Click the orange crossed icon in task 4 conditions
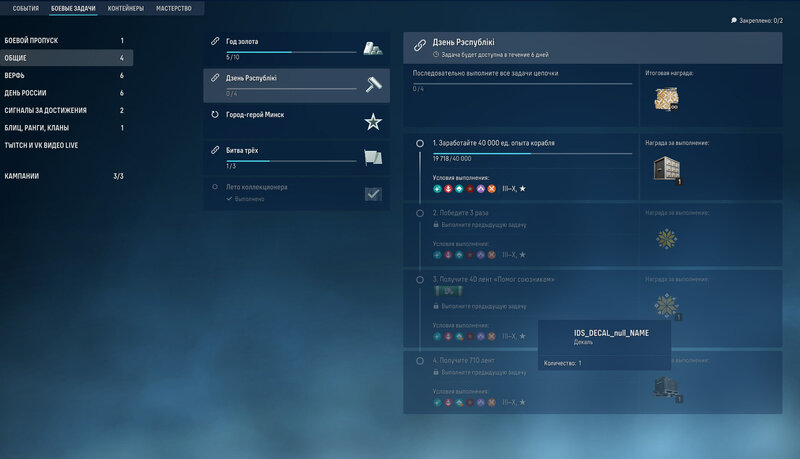 point(491,402)
